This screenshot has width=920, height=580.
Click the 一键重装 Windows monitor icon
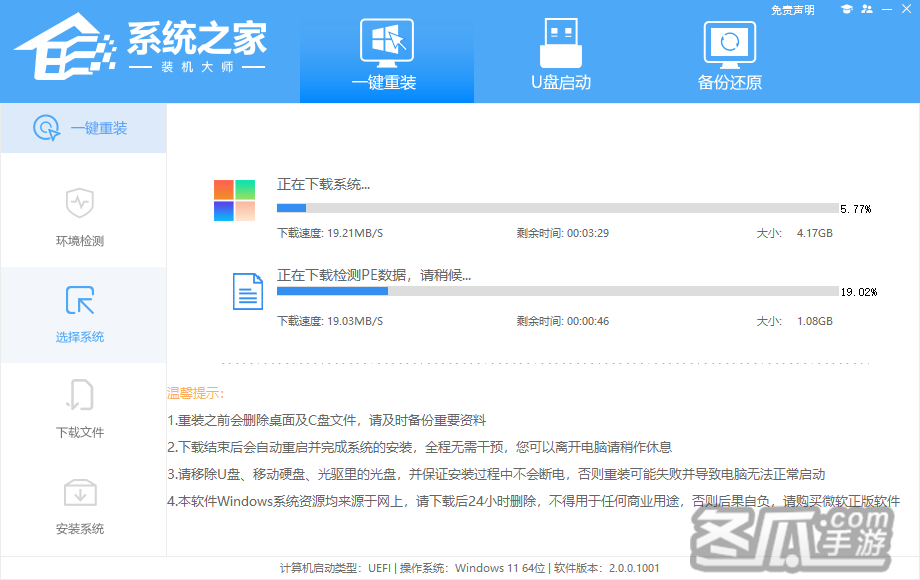(x=387, y=43)
